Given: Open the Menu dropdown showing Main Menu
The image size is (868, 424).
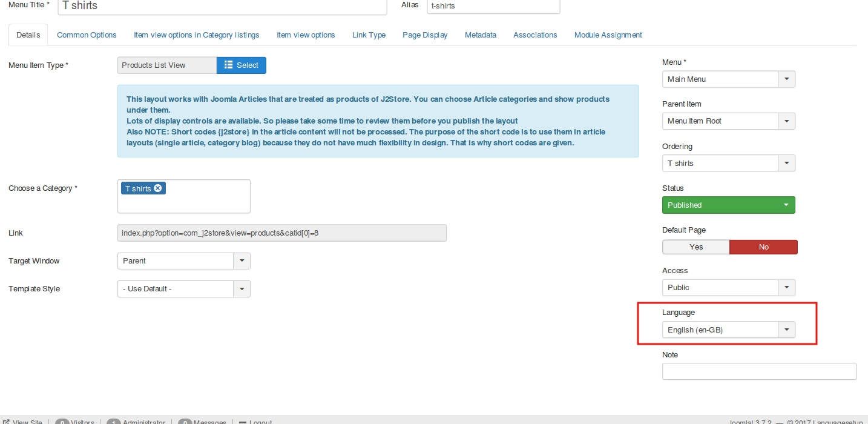Looking at the screenshot, I should click(728, 79).
